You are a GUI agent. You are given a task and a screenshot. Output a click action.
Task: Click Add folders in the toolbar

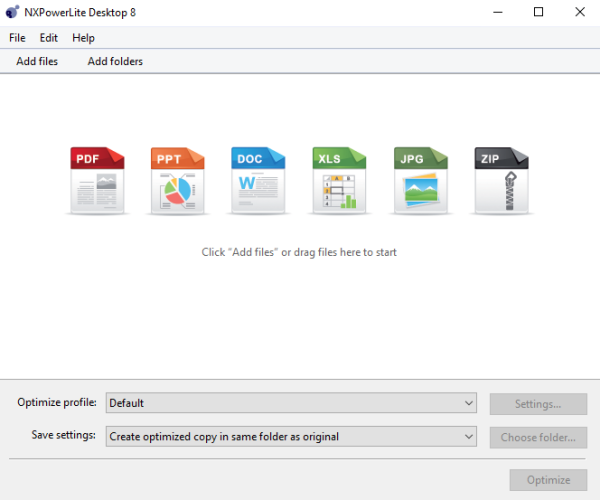[x=115, y=61]
